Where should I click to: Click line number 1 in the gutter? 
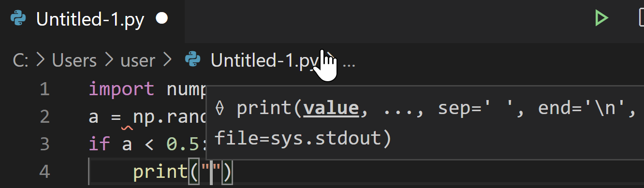click(x=44, y=89)
